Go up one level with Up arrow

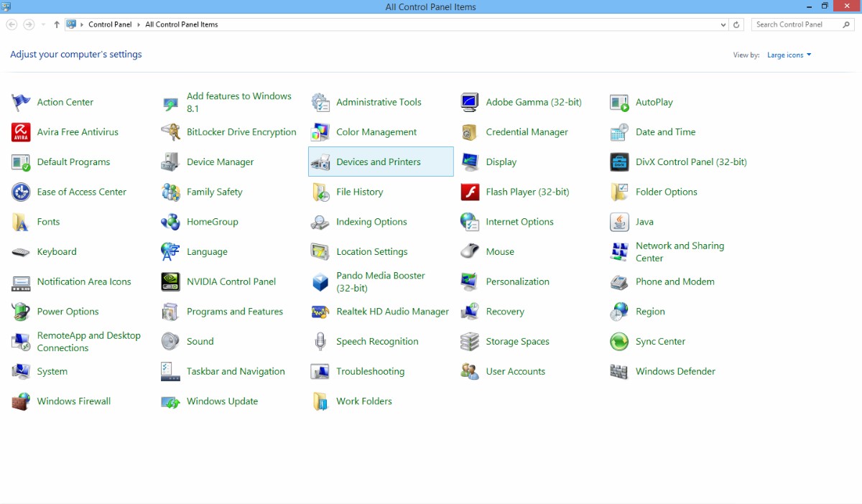[x=57, y=24]
